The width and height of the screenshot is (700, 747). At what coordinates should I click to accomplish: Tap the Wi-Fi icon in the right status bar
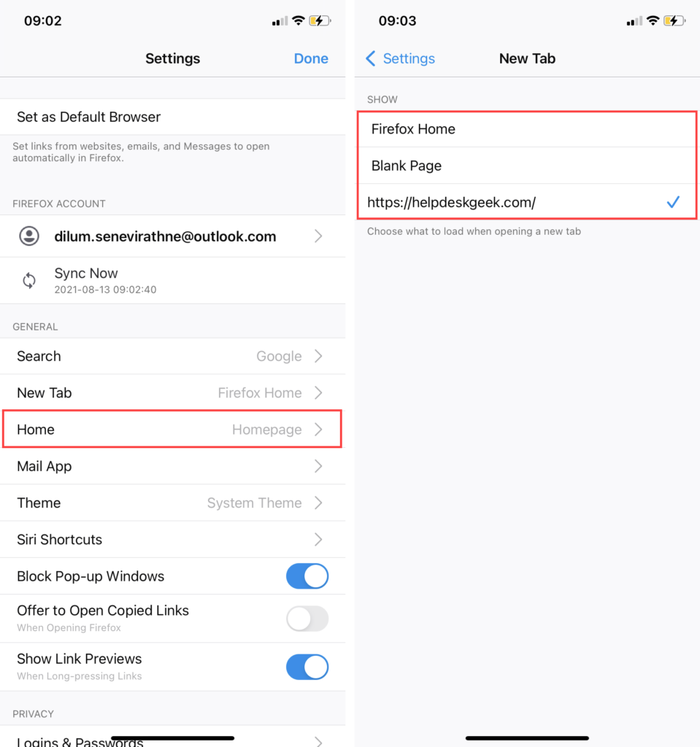point(653,21)
